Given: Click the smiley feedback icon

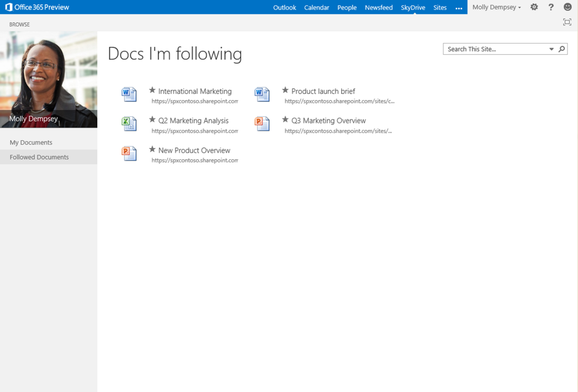Looking at the screenshot, I should [567, 7].
